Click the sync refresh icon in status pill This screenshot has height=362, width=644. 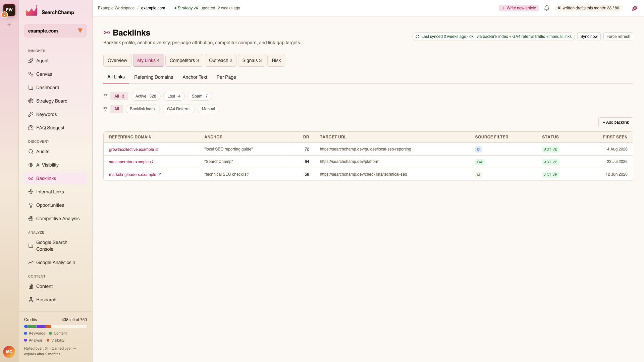417,37
